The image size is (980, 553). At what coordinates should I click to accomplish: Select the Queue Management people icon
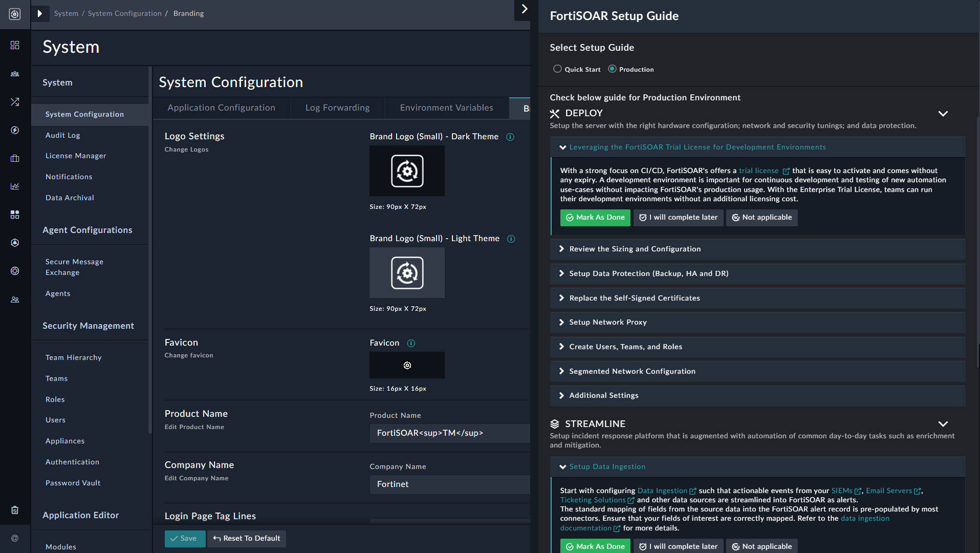coord(15,74)
